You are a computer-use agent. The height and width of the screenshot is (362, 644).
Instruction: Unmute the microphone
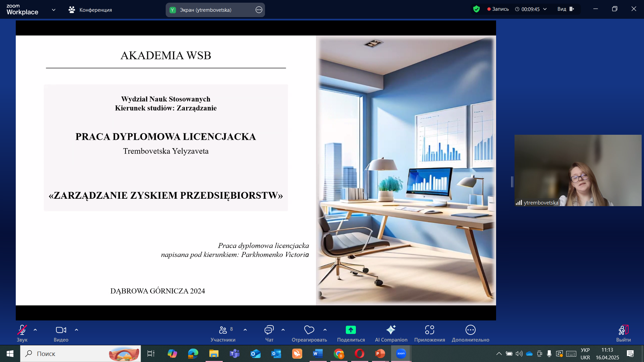pyautogui.click(x=22, y=330)
